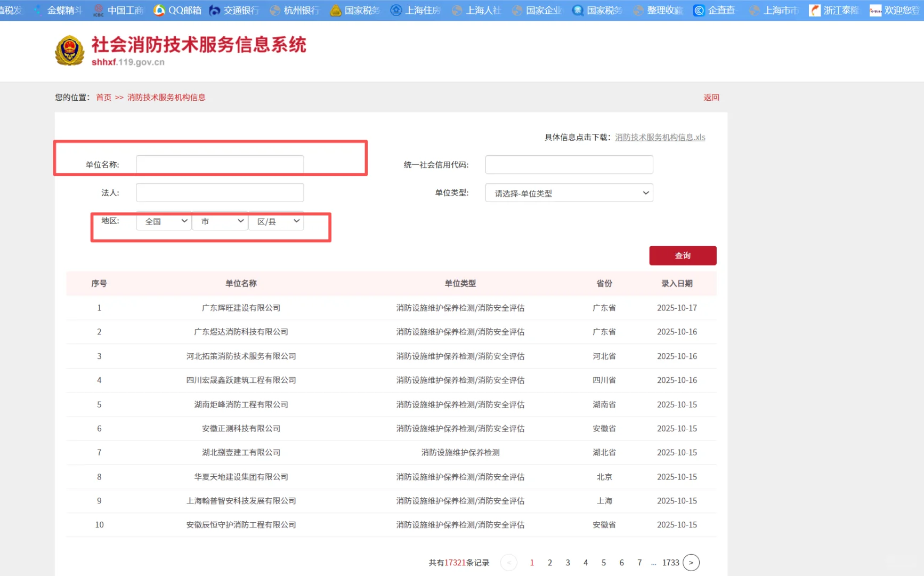Image resolution: width=924 pixels, height=576 pixels.
Task: Click the 首页 breadcrumb link
Action: tap(103, 97)
